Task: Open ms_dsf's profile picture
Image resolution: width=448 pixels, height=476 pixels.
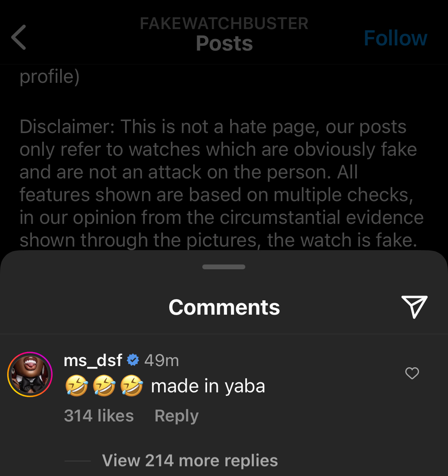Action: [30, 374]
